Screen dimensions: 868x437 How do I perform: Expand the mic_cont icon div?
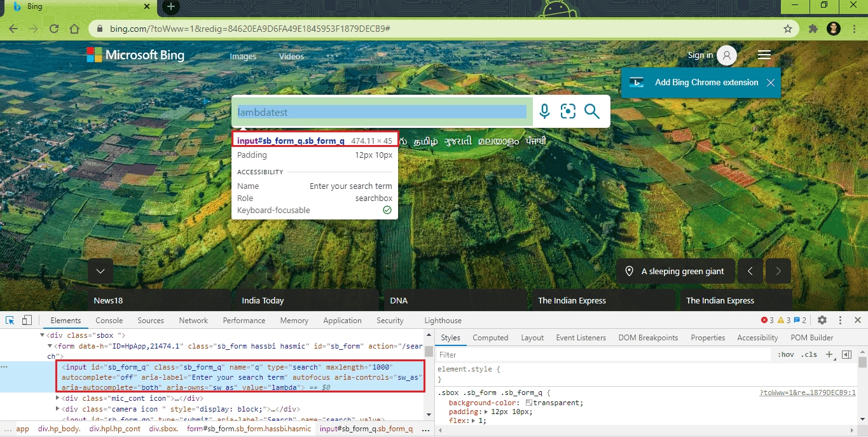tap(59, 398)
